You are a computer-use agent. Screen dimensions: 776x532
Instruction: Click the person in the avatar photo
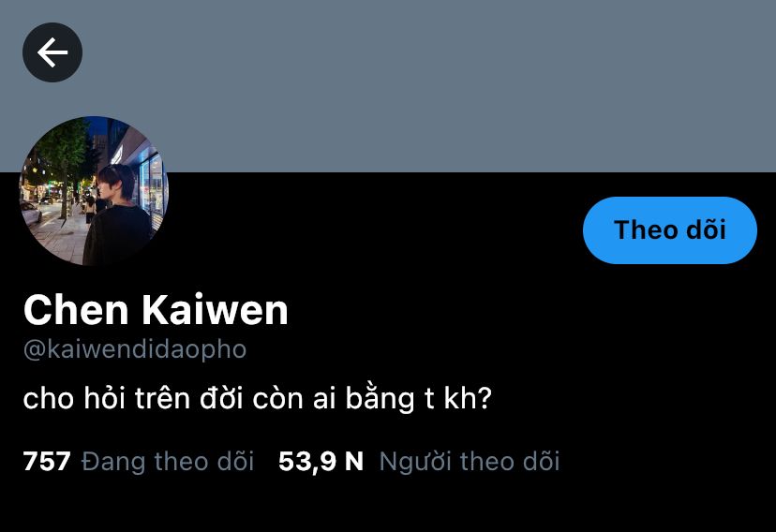pos(116,217)
